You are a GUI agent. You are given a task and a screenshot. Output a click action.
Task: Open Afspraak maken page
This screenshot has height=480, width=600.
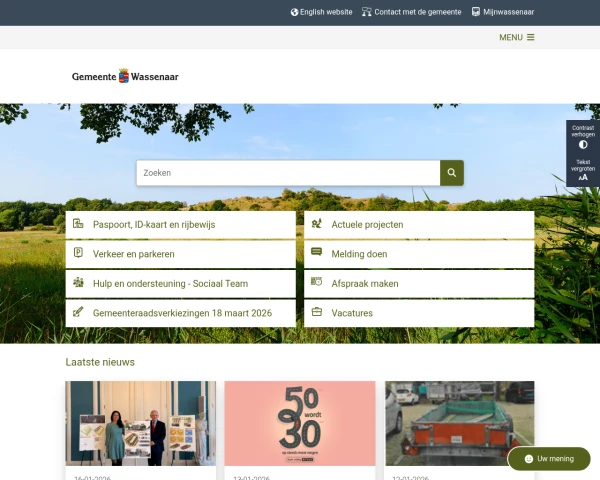coord(419,284)
